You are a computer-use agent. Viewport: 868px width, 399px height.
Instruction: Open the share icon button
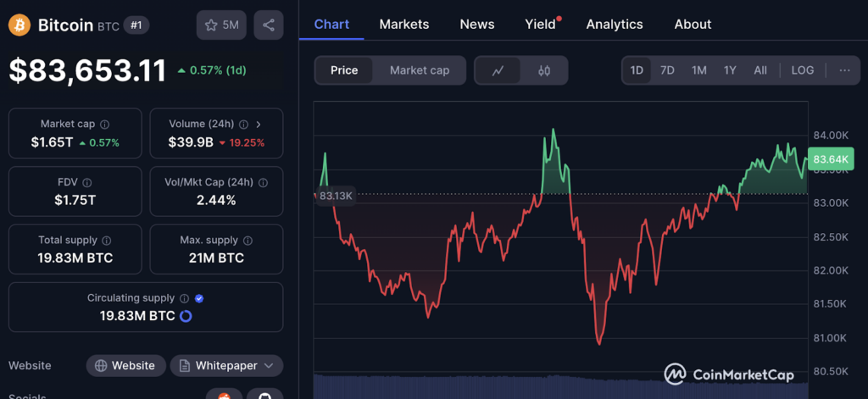[269, 25]
